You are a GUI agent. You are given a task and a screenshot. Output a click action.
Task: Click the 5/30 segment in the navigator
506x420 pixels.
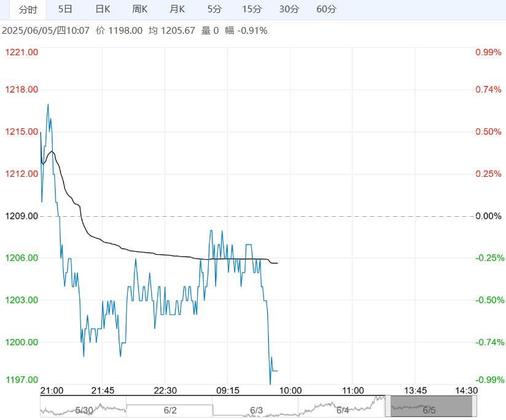click(84, 410)
